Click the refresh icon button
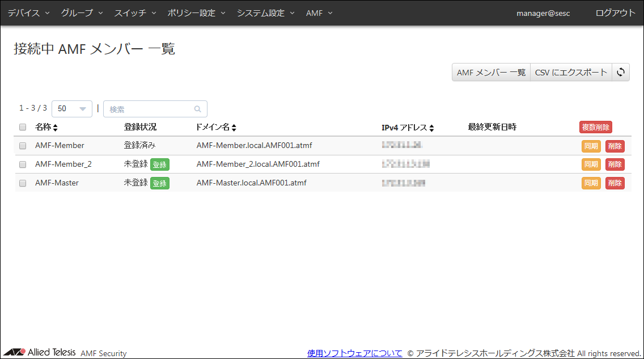 tap(621, 73)
